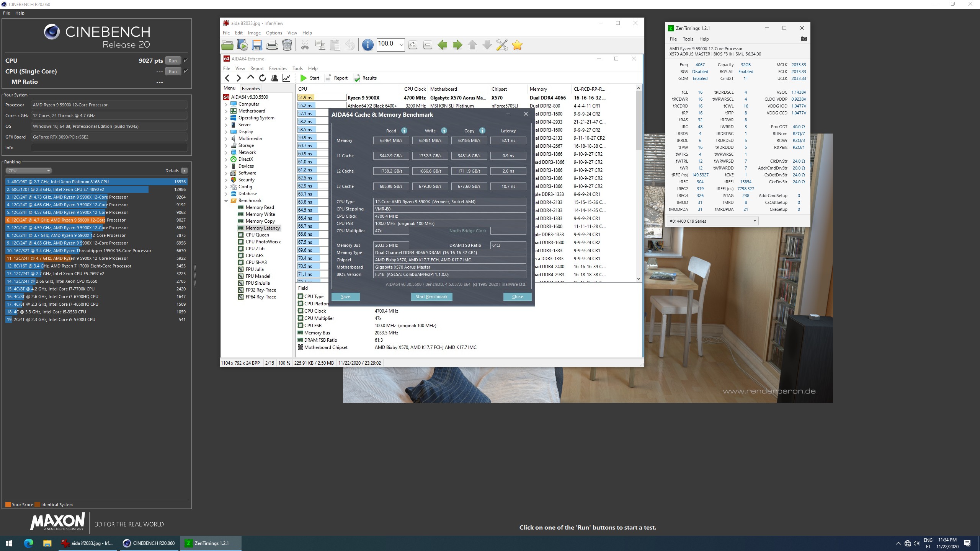Open ZenTimings Tools menu

pyautogui.click(x=688, y=39)
